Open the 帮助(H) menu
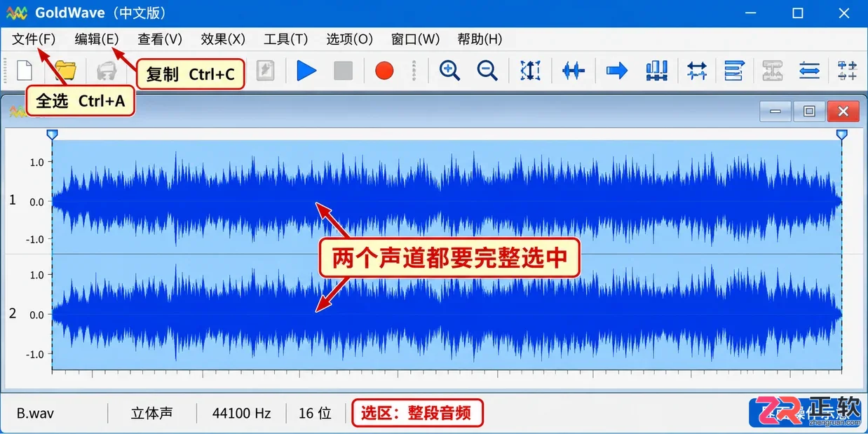The width and height of the screenshot is (868, 434). [x=480, y=39]
